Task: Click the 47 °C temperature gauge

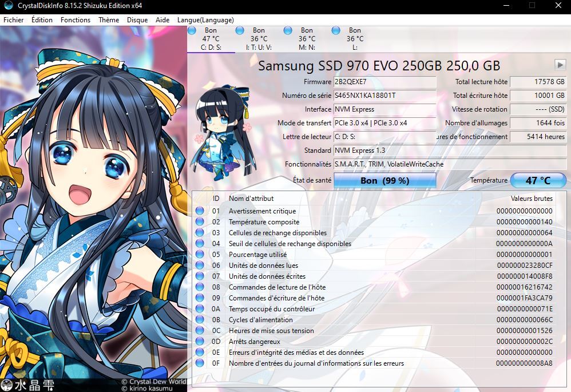Action: tap(537, 180)
